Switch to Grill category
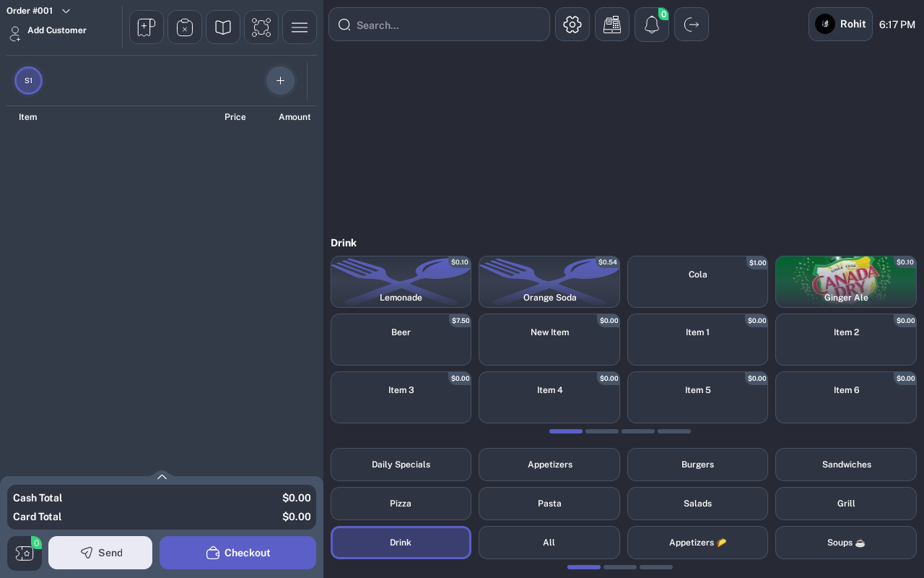Image resolution: width=924 pixels, height=578 pixels. pos(846,504)
